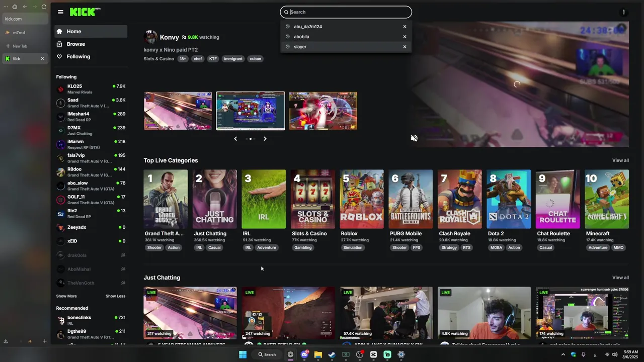Open D7MX channel in Following list
Viewport: 644px width, 362px height.
[x=91, y=131]
